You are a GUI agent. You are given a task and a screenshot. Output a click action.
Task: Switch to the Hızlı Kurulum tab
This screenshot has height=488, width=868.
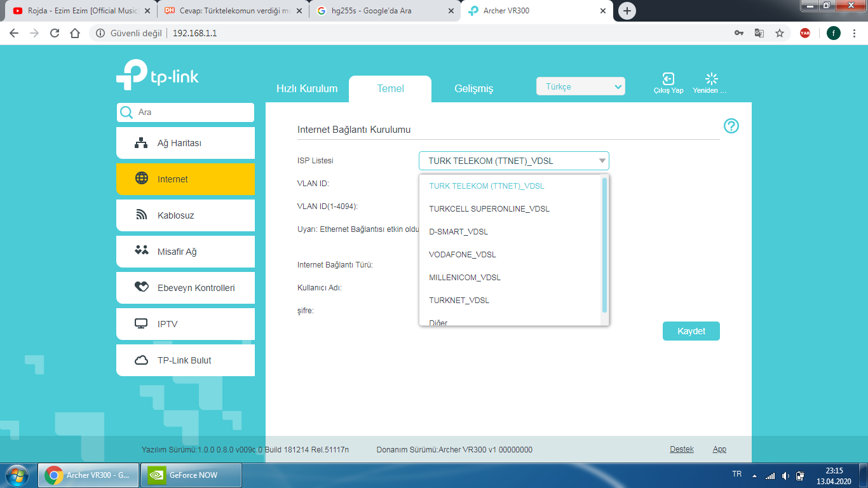[x=307, y=89]
